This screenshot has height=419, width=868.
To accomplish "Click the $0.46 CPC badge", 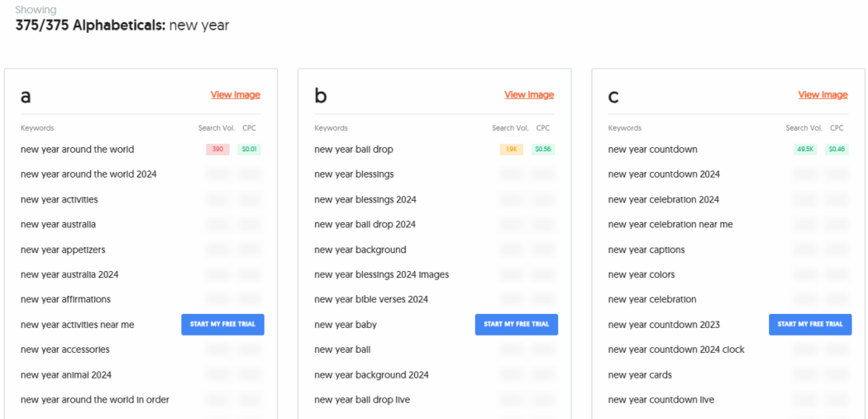I will (x=837, y=150).
